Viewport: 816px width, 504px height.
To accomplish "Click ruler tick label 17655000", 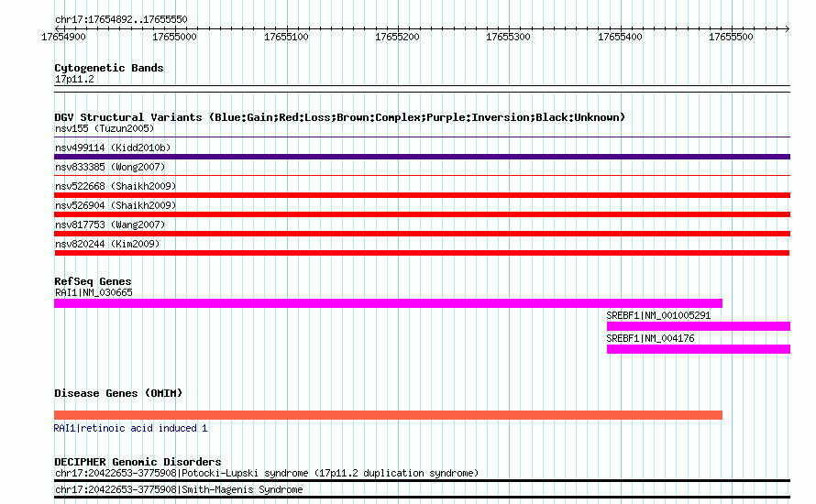I will pyautogui.click(x=174, y=37).
